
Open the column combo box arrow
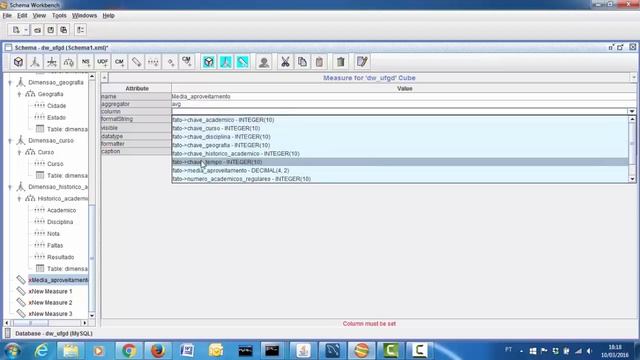click(632, 111)
